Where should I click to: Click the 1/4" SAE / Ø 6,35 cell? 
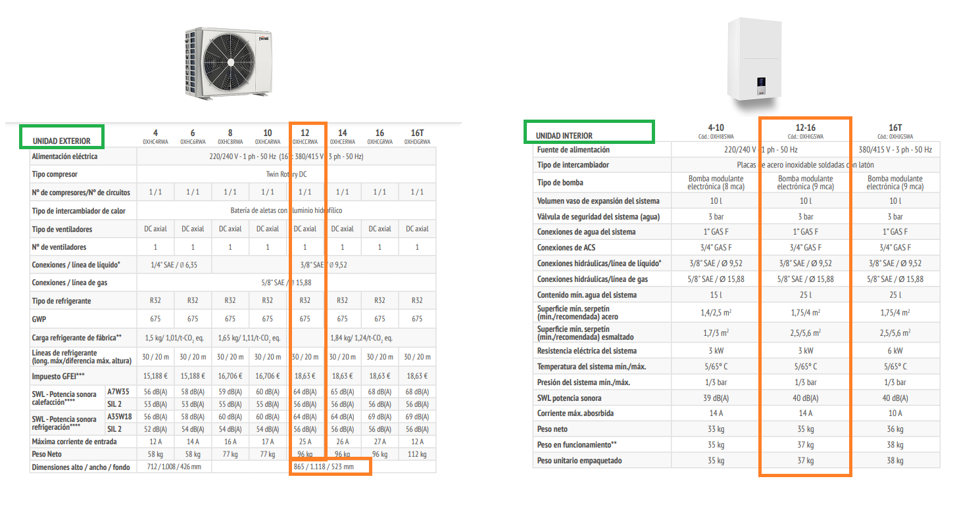click(x=174, y=265)
